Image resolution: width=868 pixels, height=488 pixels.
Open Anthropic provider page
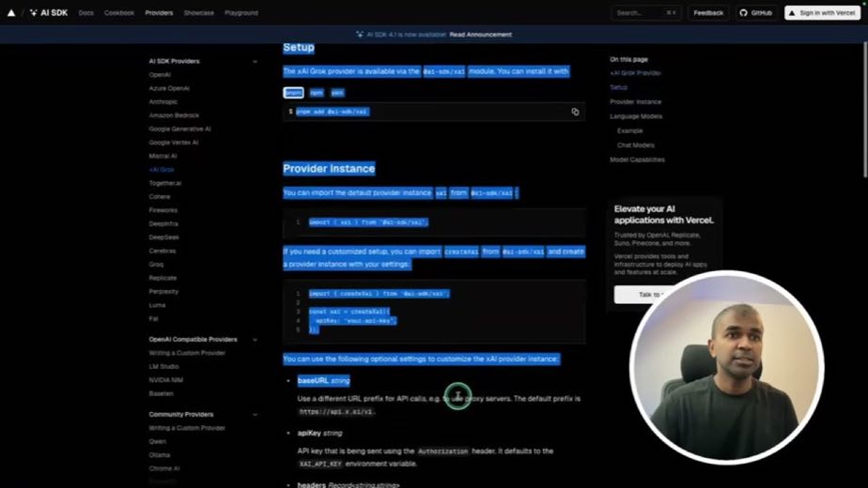pyautogui.click(x=163, y=101)
